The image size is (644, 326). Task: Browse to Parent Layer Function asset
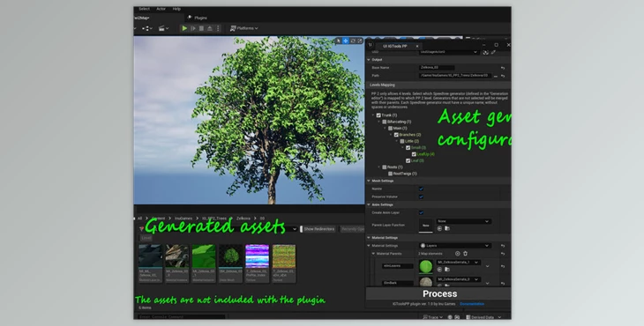[x=447, y=229]
